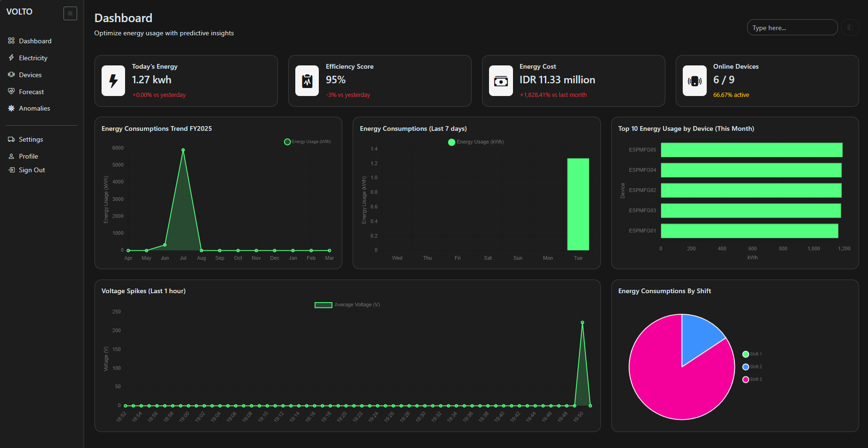Switch to the Anomalies page

(x=34, y=108)
